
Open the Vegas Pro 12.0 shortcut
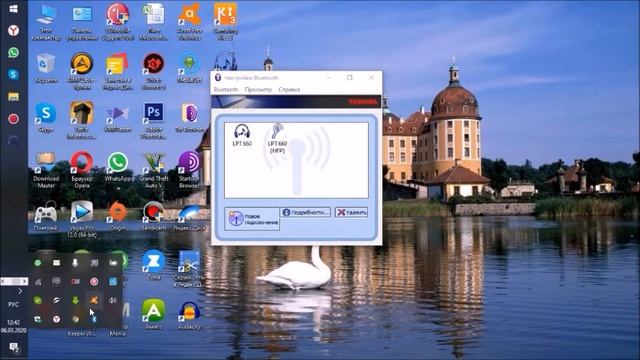pyautogui.click(x=82, y=220)
